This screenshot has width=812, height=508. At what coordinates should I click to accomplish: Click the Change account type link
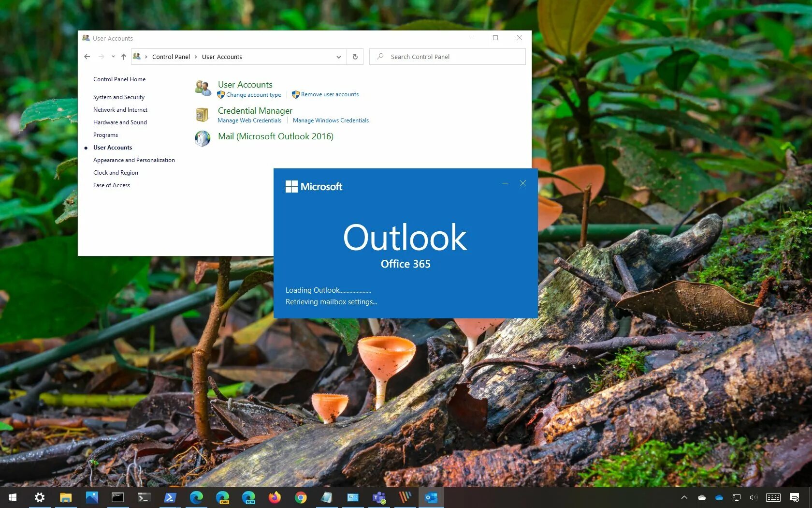click(x=253, y=95)
